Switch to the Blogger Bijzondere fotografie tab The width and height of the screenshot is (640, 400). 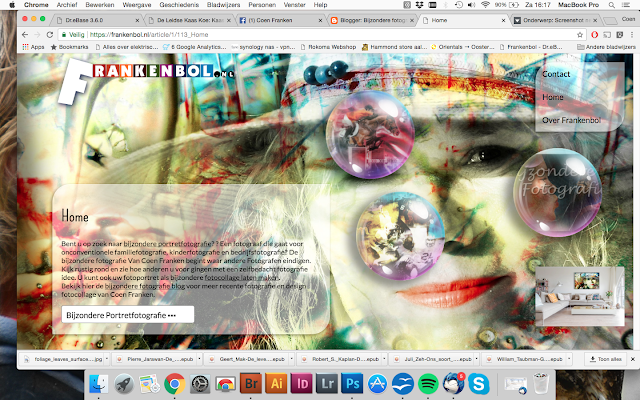coord(372,20)
